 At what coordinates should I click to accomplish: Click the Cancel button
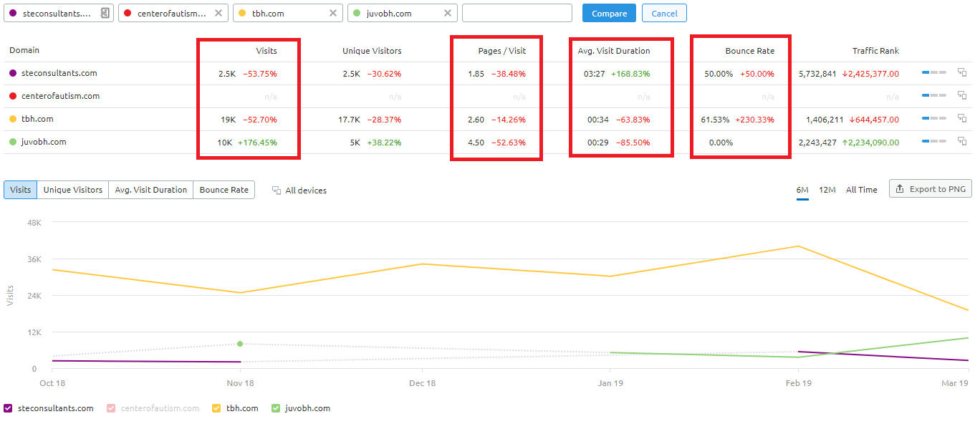(664, 13)
